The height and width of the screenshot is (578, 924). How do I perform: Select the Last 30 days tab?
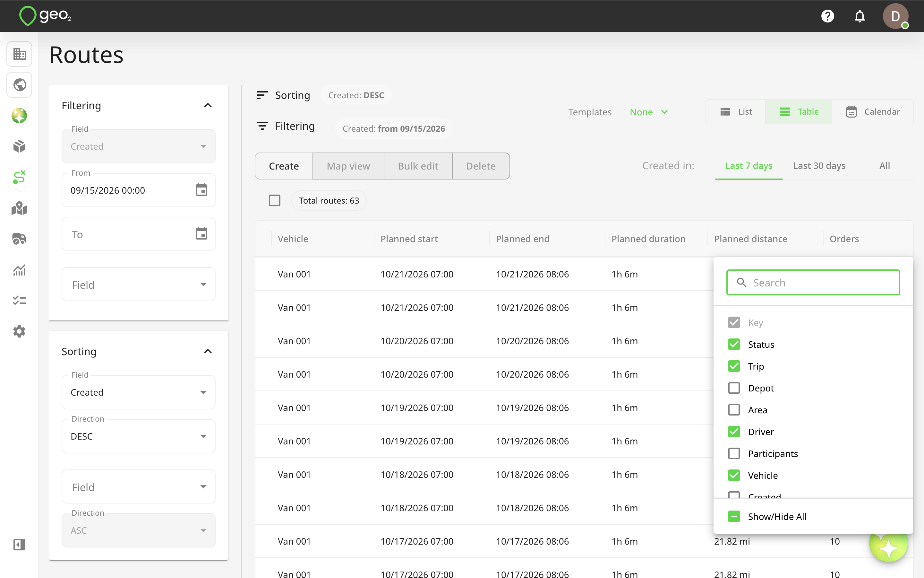819,165
